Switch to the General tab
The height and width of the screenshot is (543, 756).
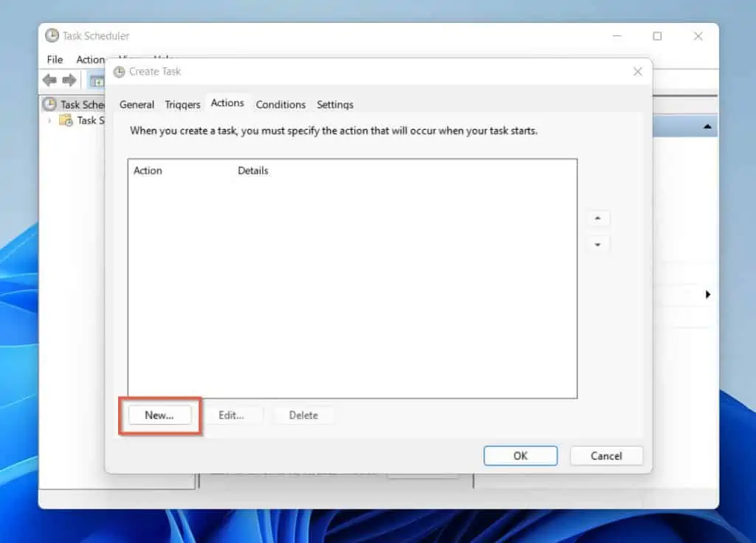137,104
